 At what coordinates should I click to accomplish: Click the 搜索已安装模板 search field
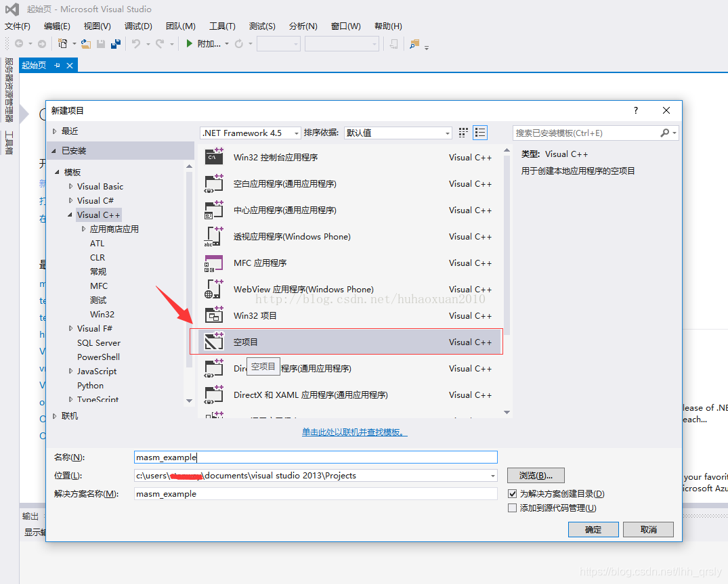pyautogui.click(x=586, y=133)
